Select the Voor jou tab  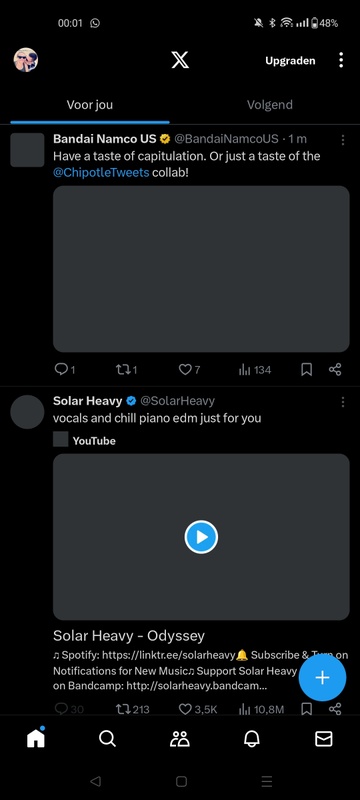(x=90, y=105)
